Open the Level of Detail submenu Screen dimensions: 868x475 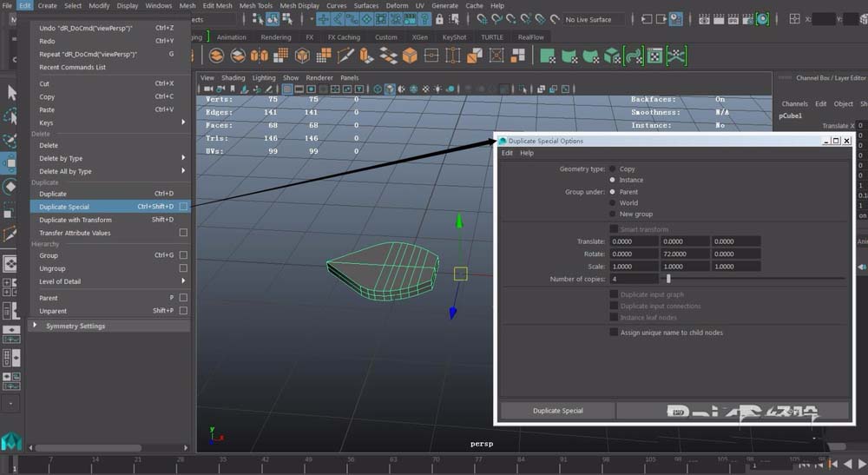coord(109,281)
